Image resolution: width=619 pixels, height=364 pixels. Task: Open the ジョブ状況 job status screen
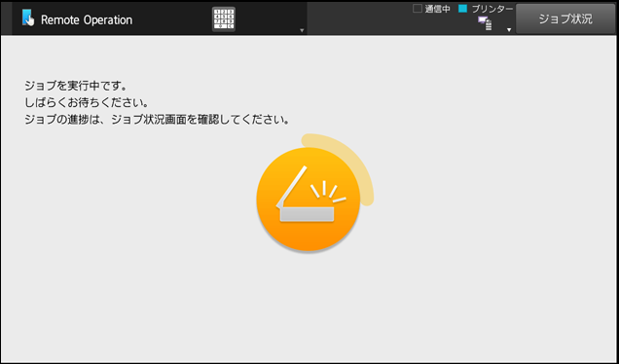click(x=565, y=18)
